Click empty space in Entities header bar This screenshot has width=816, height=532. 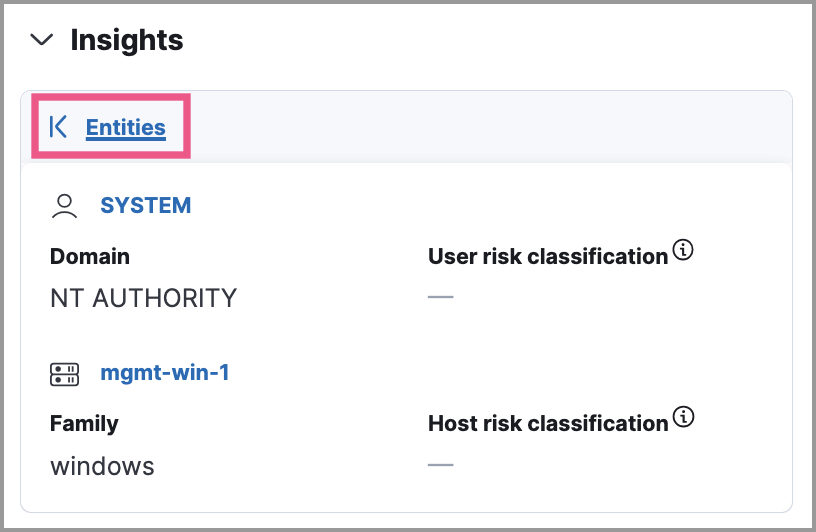coord(480,127)
